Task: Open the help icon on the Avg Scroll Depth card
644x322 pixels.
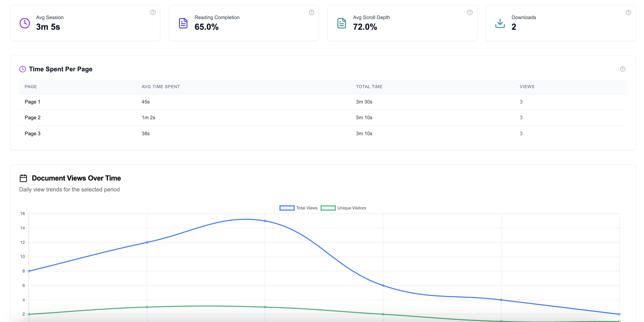Action: pyautogui.click(x=470, y=12)
